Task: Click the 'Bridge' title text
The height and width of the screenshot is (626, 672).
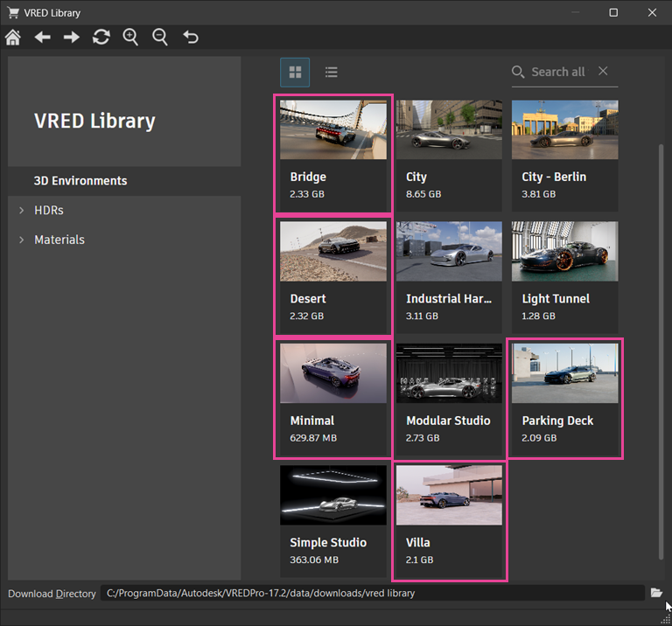Action: [308, 177]
